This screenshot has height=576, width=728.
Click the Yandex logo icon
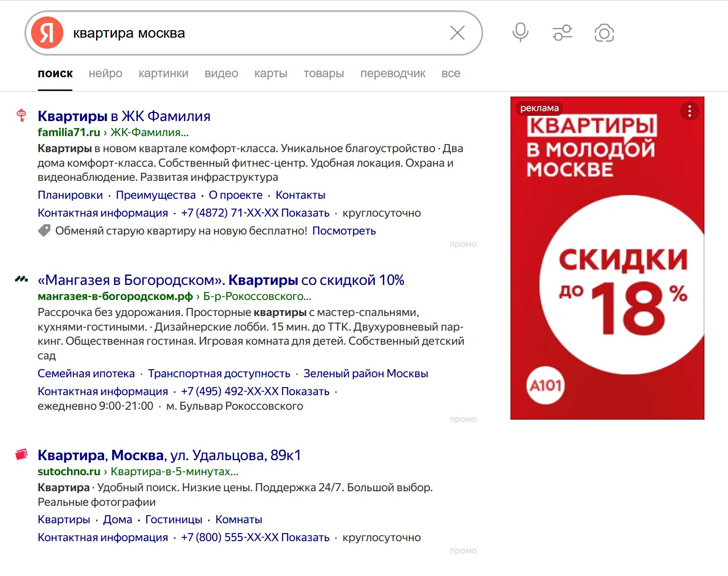point(47,33)
